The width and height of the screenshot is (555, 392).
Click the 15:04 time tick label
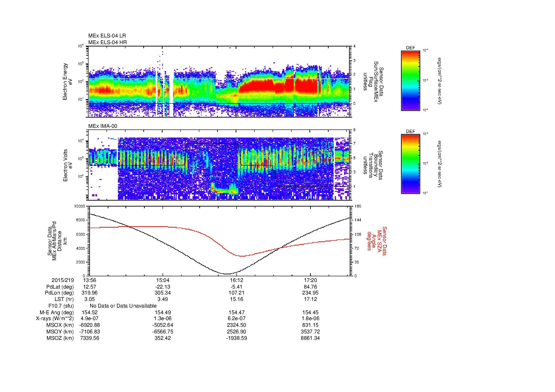coord(163,280)
